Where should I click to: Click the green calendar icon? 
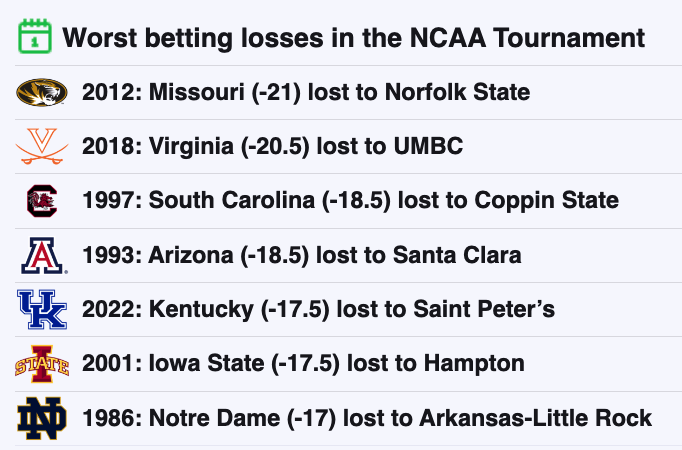coord(35,37)
